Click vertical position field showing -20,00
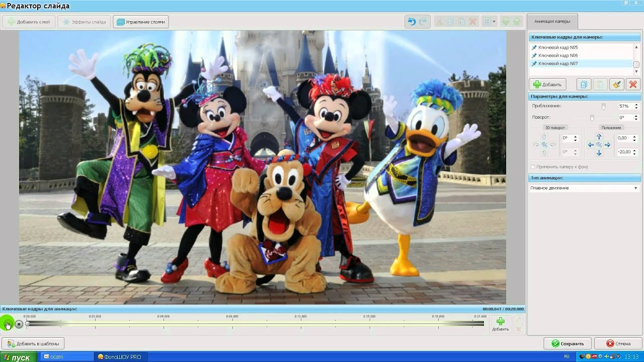The image size is (644, 362). (x=624, y=152)
